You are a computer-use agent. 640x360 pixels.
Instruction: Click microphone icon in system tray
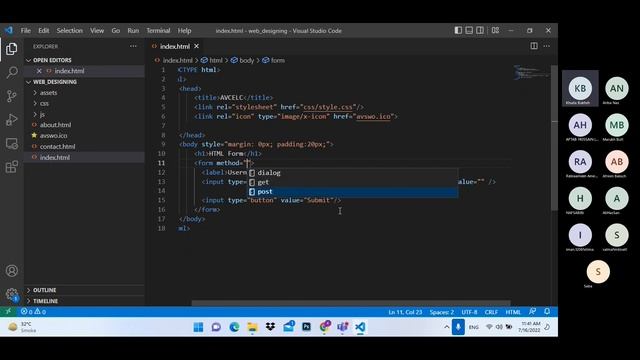click(x=458, y=327)
